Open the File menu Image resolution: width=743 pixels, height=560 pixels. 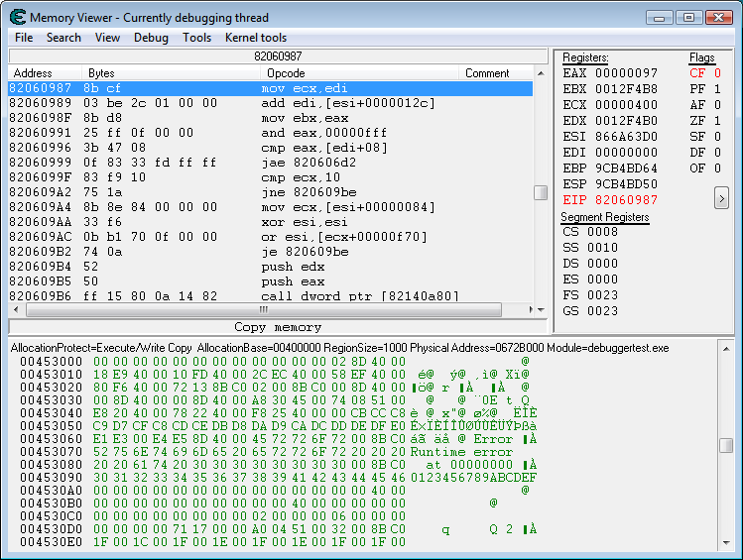[24, 38]
